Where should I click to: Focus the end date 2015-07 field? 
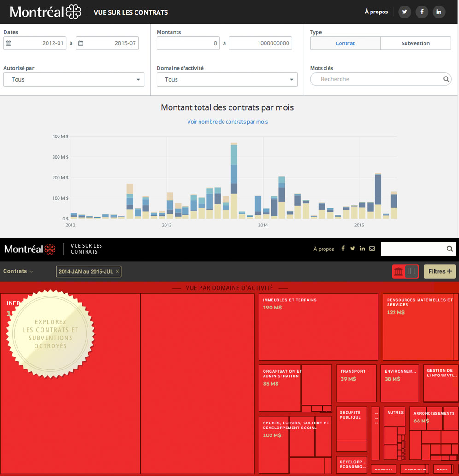pos(107,43)
